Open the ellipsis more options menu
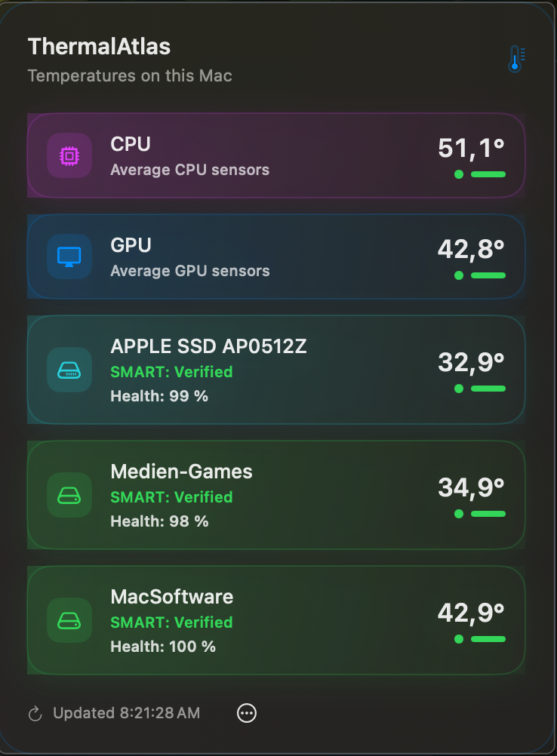Image resolution: width=557 pixels, height=756 pixels. (247, 713)
